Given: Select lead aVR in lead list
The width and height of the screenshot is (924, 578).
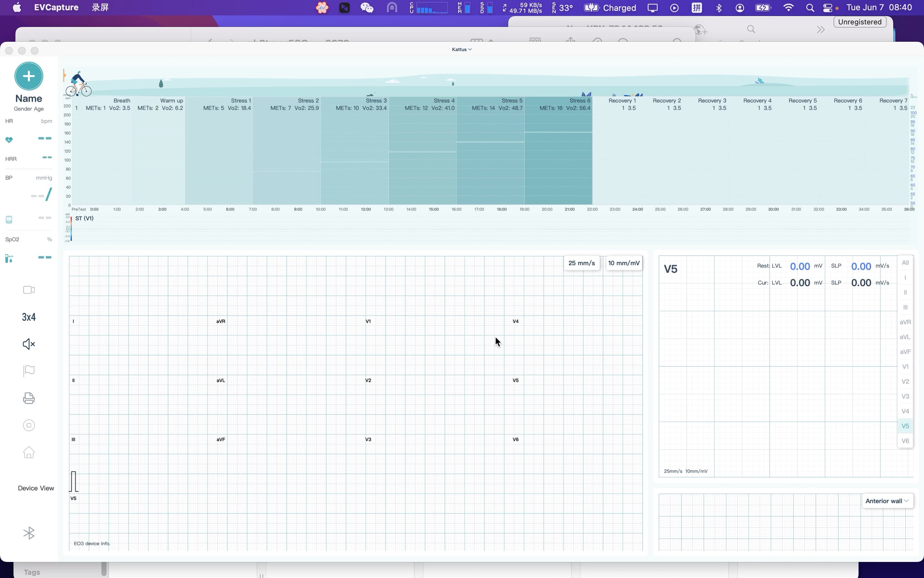Looking at the screenshot, I should tap(905, 322).
